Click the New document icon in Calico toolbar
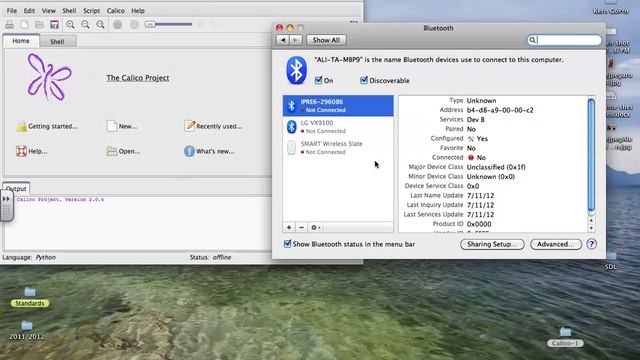 (24, 25)
